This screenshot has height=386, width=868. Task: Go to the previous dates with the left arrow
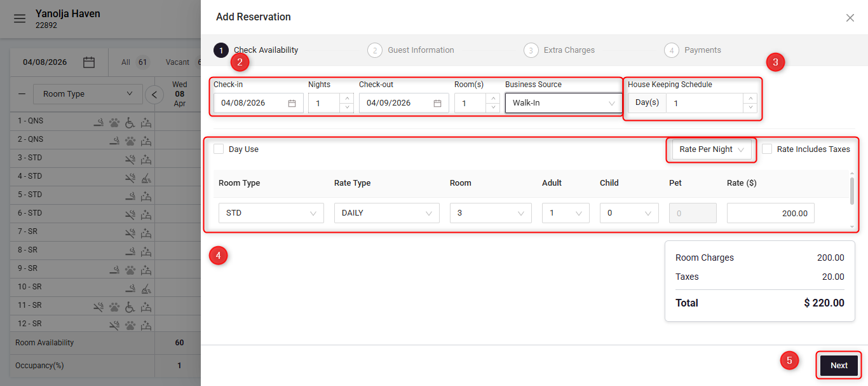pos(154,95)
